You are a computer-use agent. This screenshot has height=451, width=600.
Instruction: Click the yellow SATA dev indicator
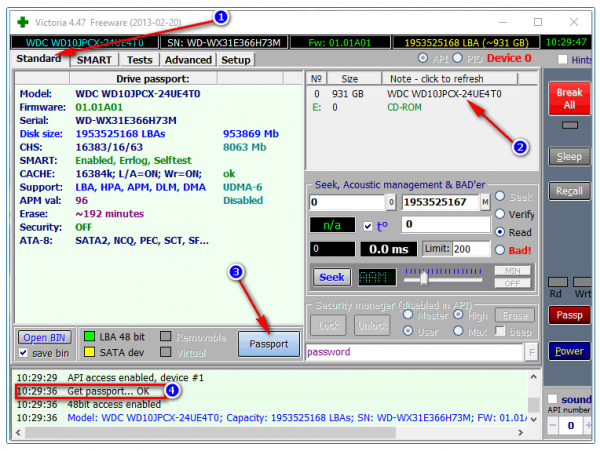pos(89,352)
